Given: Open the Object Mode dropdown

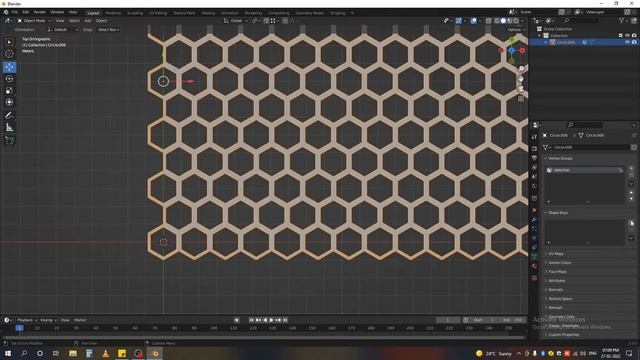Looking at the screenshot, I should coord(34,21).
